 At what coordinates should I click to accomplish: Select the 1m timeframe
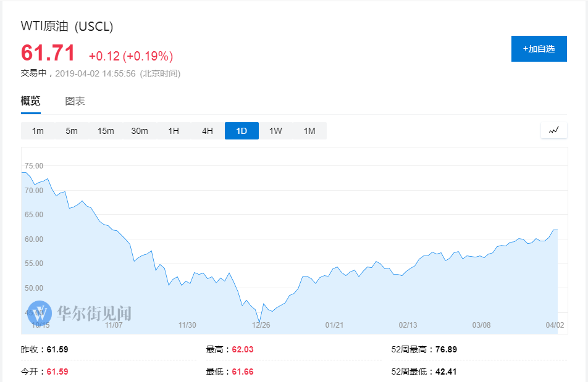pyautogui.click(x=38, y=131)
